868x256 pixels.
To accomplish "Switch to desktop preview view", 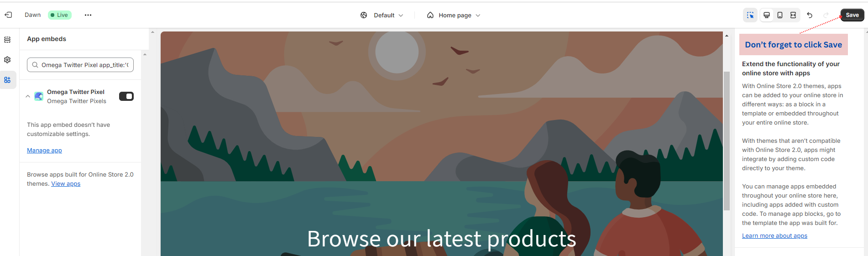I will click(x=767, y=15).
